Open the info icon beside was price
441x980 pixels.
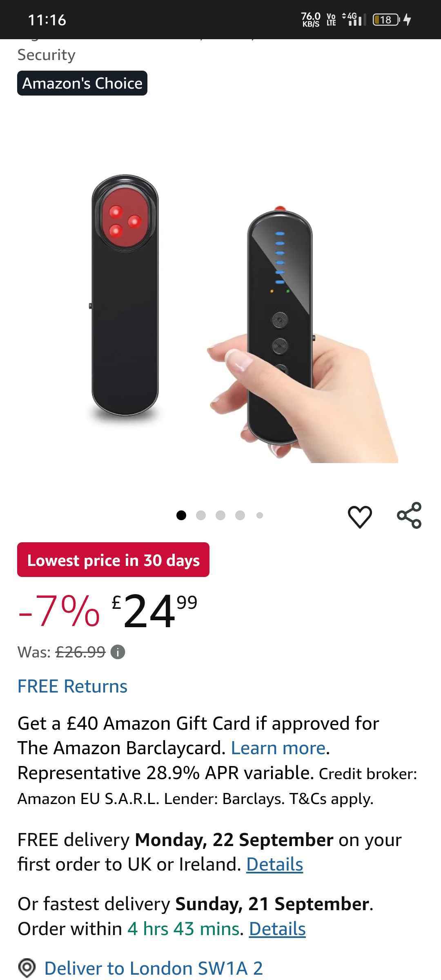coord(118,652)
